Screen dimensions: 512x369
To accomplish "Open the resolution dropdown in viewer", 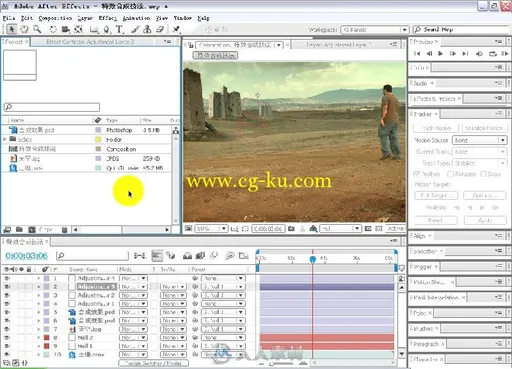I will (340, 229).
